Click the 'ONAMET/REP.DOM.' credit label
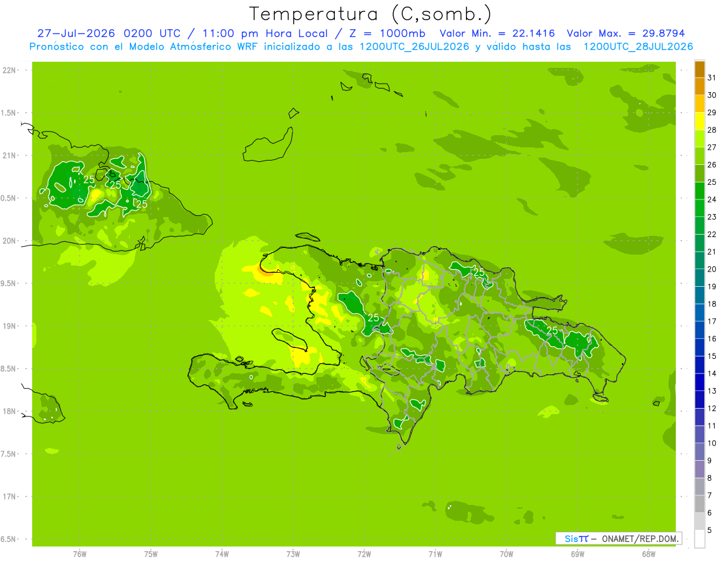Screen dimensions: 728x562 pos(639,538)
